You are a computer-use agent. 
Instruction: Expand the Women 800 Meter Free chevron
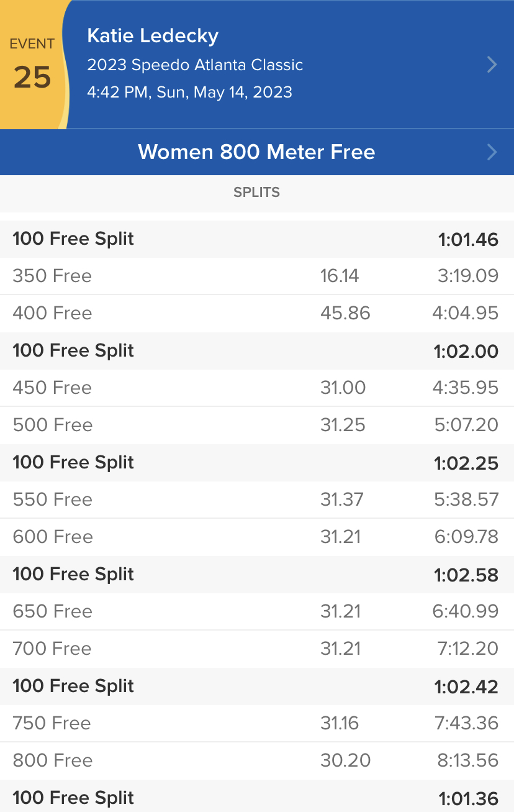[x=492, y=152]
